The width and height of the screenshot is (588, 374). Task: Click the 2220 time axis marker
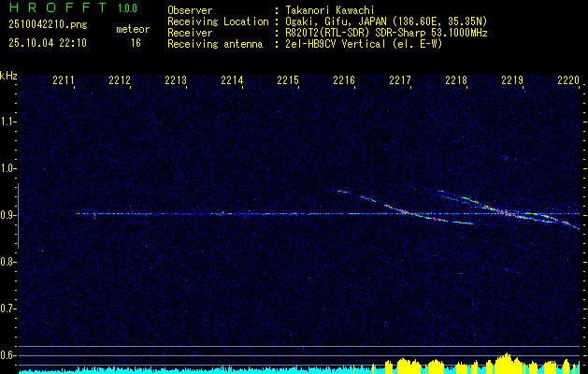click(x=568, y=80)
